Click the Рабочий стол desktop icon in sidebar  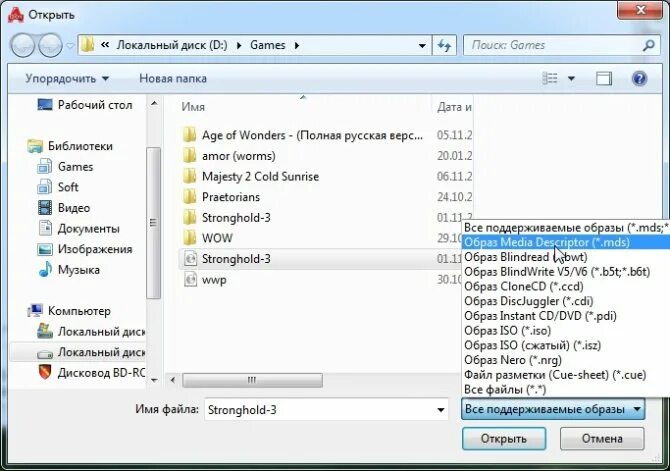coord(45,105)
